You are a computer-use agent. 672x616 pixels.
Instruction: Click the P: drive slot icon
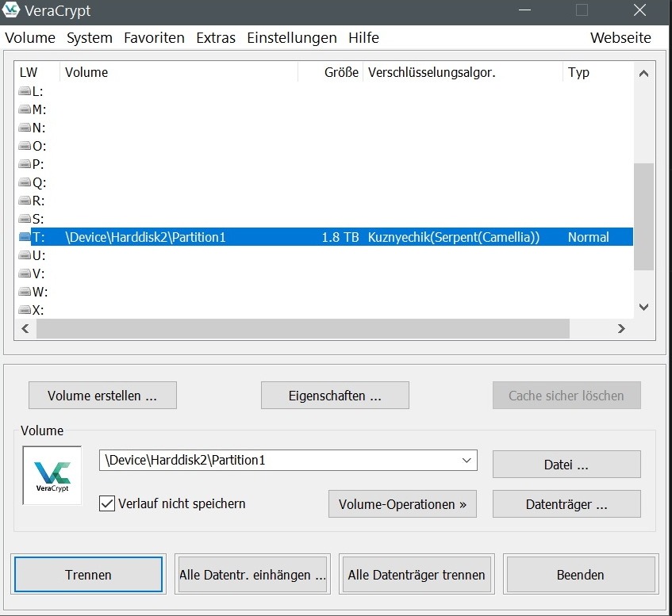click(x=25, y=164)
